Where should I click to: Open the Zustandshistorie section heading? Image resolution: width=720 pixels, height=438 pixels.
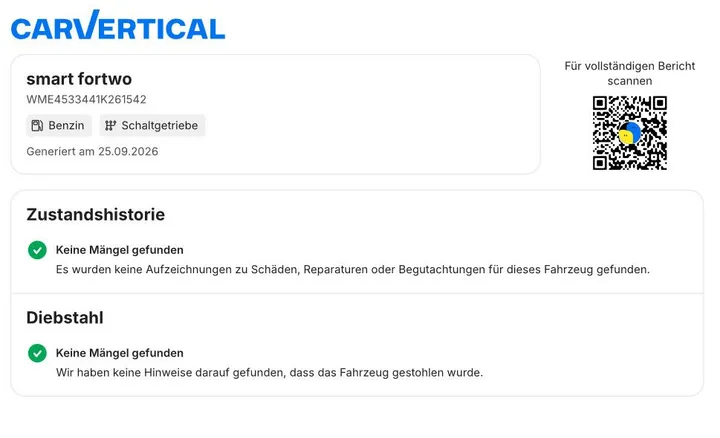coord(96,214)
